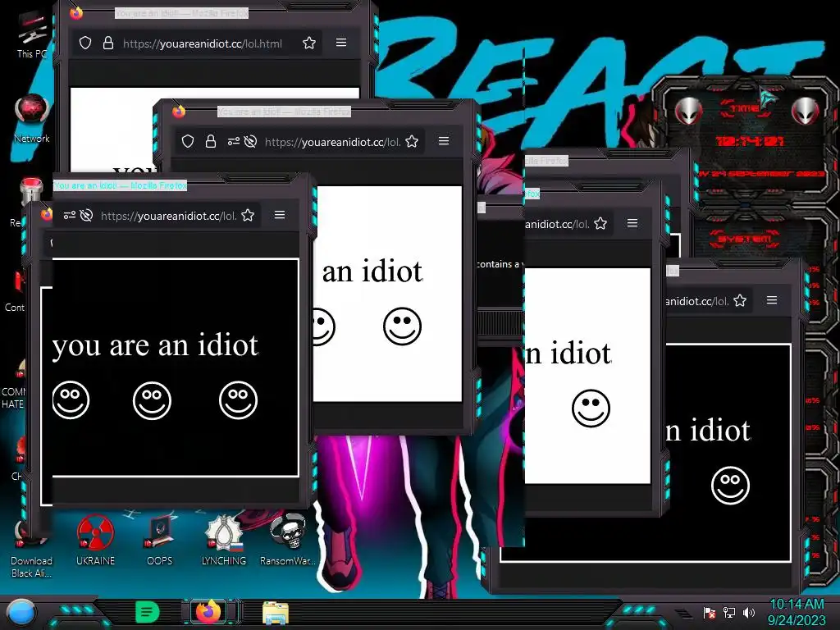Screen dimensions: 840x630
Task: Open File Explorer from taskbar
Action: (x=276, y=613)
